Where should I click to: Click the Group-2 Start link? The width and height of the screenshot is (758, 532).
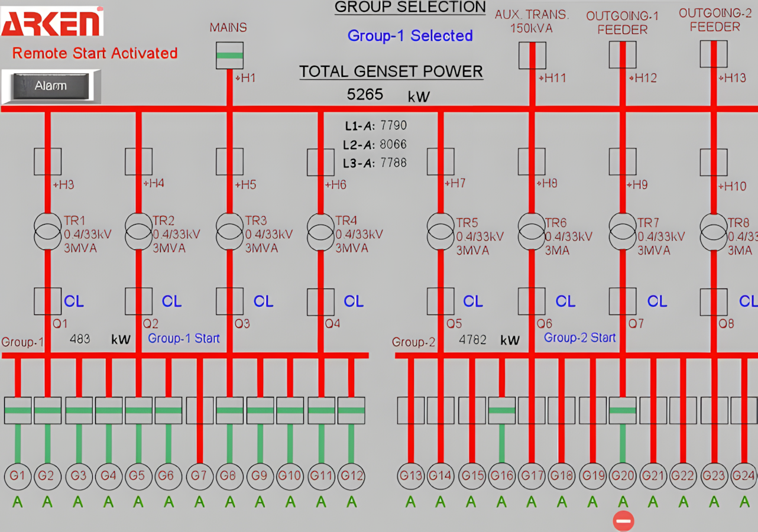pyautogui.click(x=579, y=338)
